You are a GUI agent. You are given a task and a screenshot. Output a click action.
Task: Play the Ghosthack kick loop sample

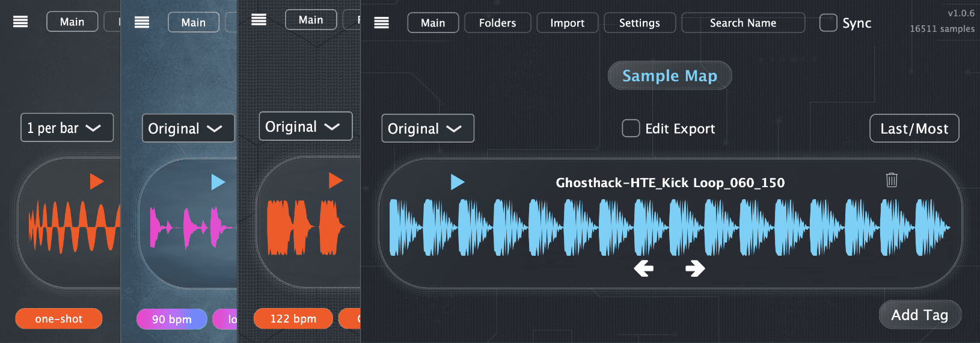coord(458,182)
